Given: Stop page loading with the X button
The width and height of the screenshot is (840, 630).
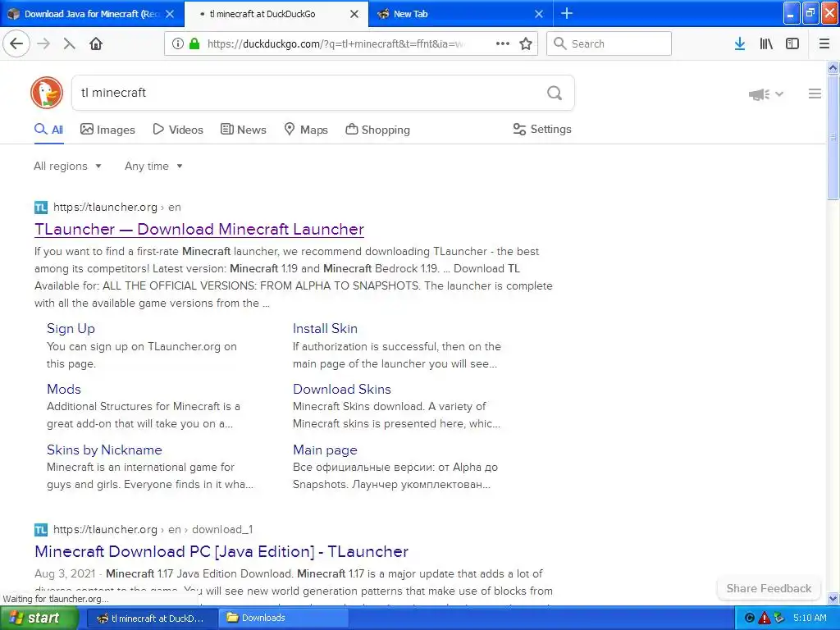Looking at the screenshot, I should click(69, 44).
